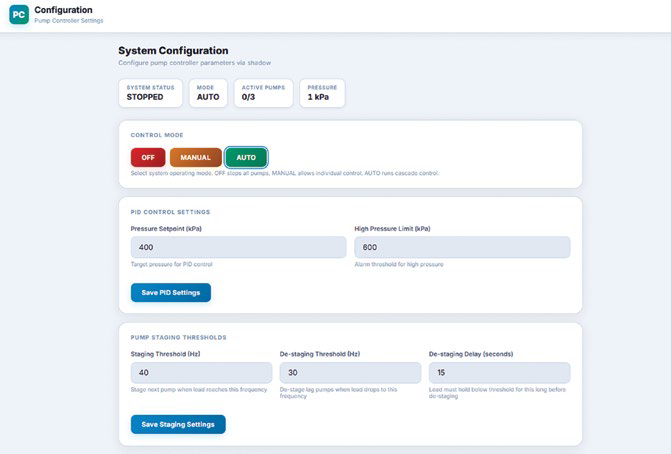Focus the Pressure Setpoint field

click(x=238, y=247)
